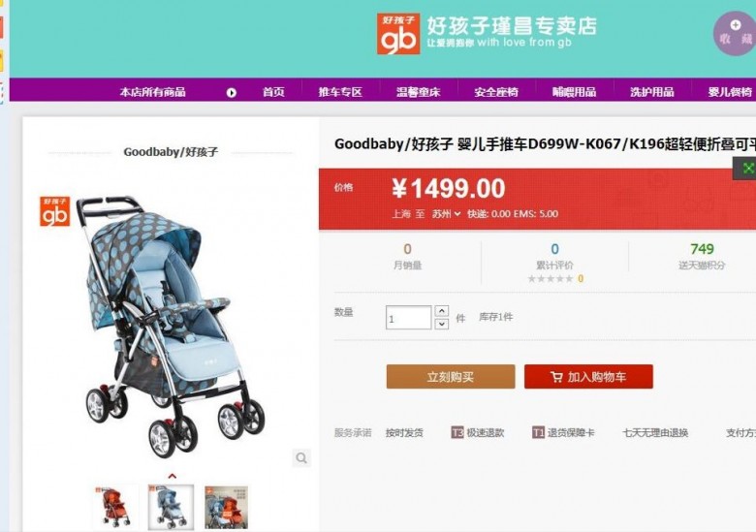756x532 pixels.
Task: Click the 加入购物车 add to cart button
Action: point(588,376)
